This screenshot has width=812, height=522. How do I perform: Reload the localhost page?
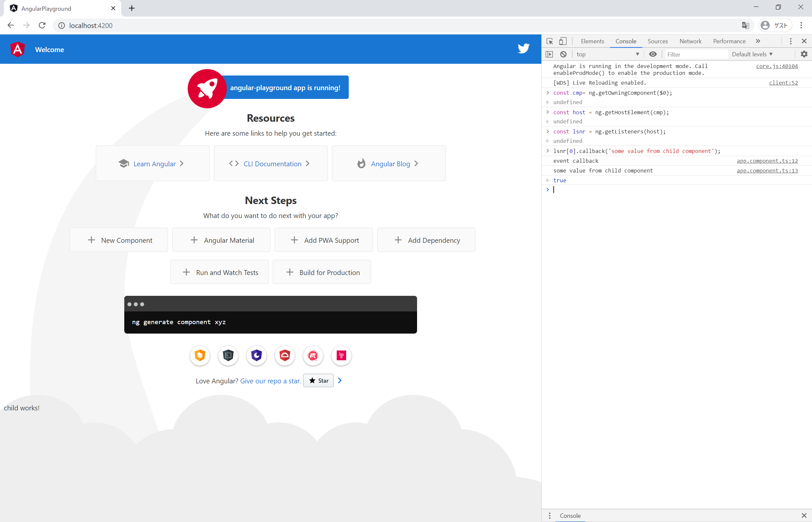click(x=42, y=25)
